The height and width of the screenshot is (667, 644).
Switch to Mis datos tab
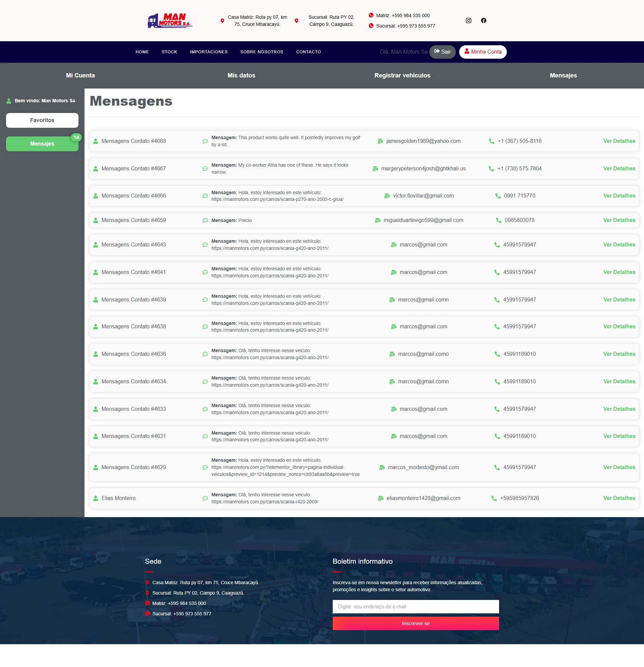pyautogui.click(x=241, y=75)
